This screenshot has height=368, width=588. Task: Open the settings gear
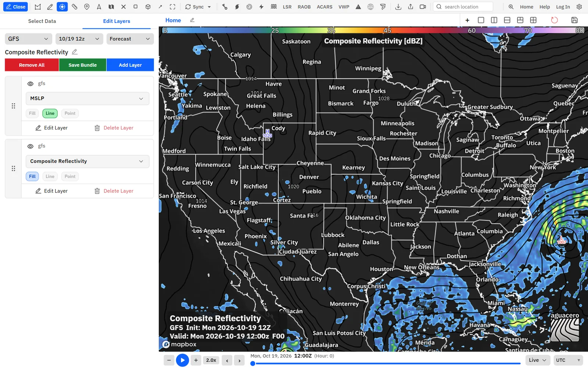(579, 7)
